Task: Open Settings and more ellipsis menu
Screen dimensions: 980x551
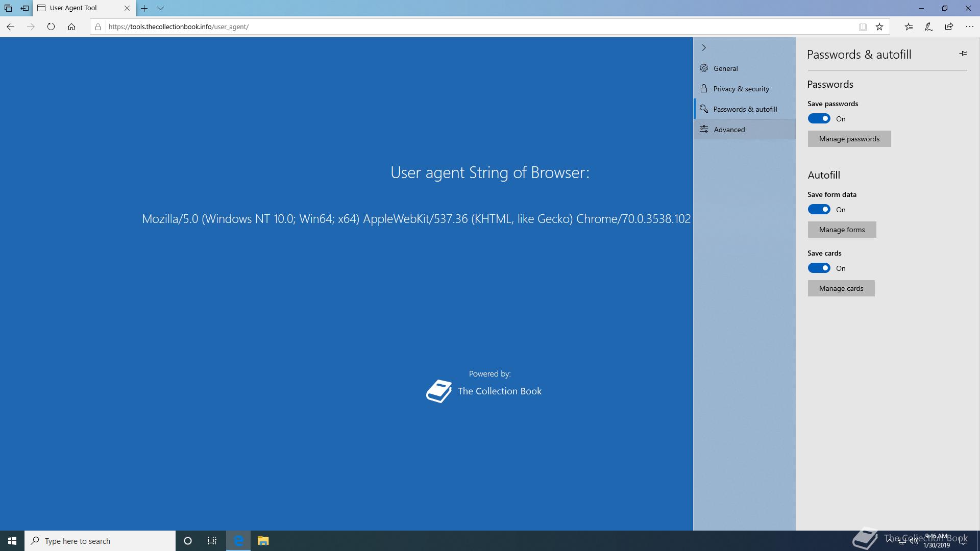Action: coord(970,27)
